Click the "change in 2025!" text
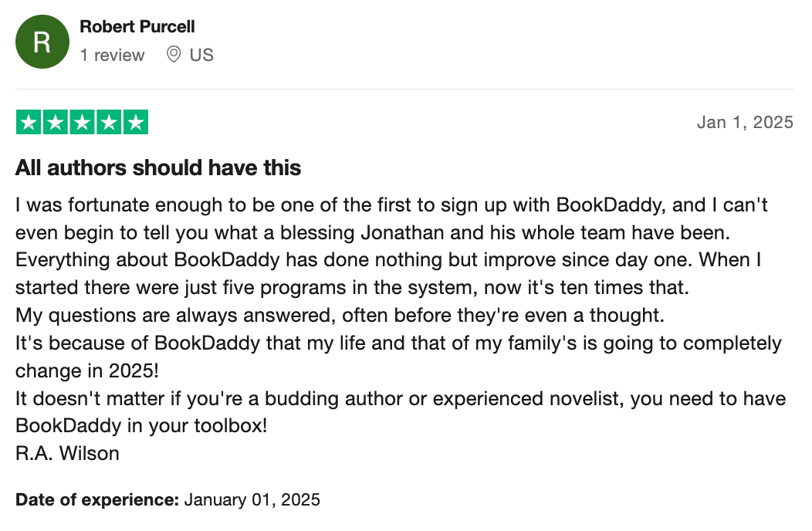This screenshot has width=812, height=531. coord(86,370)
